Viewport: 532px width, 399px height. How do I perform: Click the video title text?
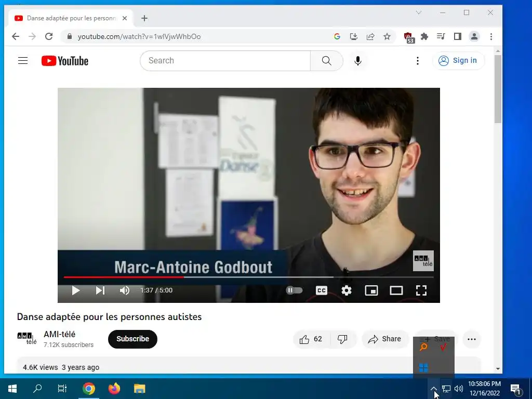[109, 317]
